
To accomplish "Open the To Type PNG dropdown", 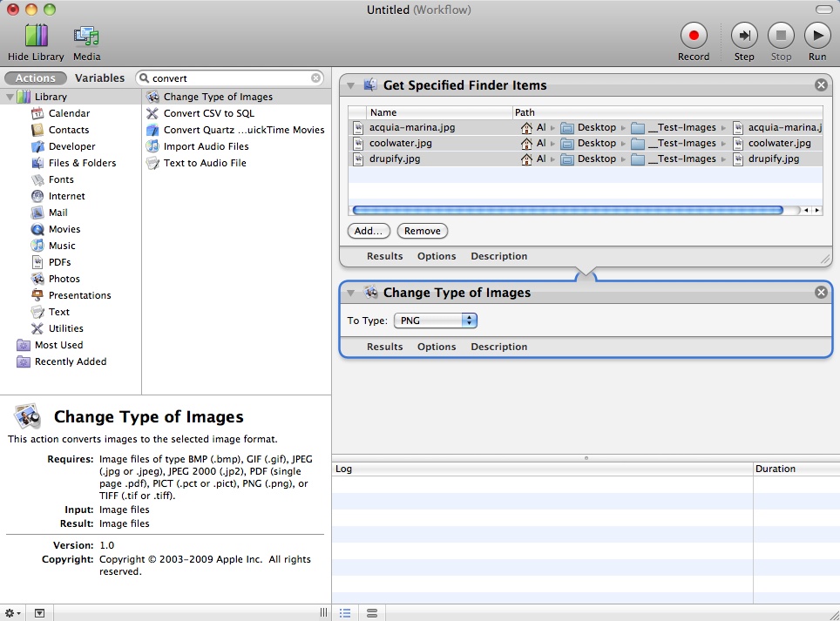I will (x=435, y=320).
